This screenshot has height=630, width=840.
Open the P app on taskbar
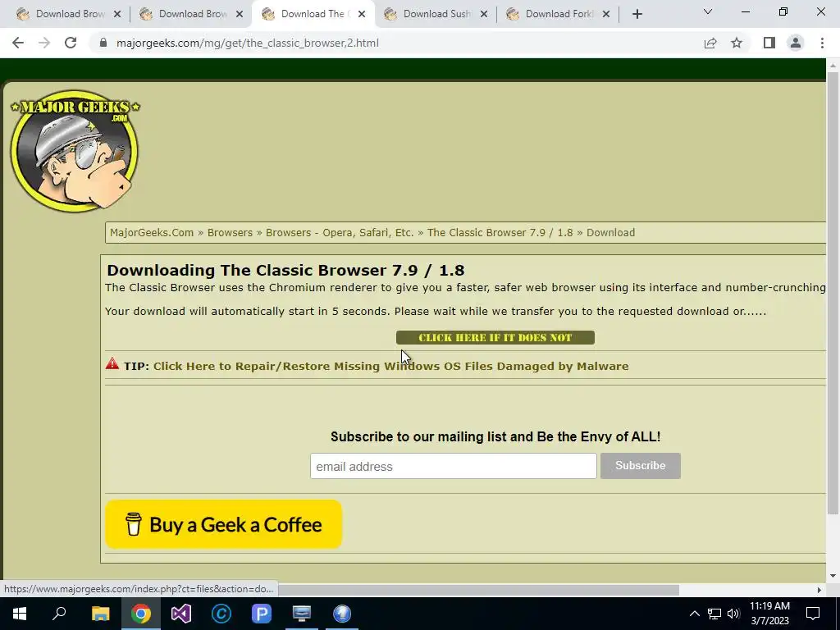coord(262,614)
